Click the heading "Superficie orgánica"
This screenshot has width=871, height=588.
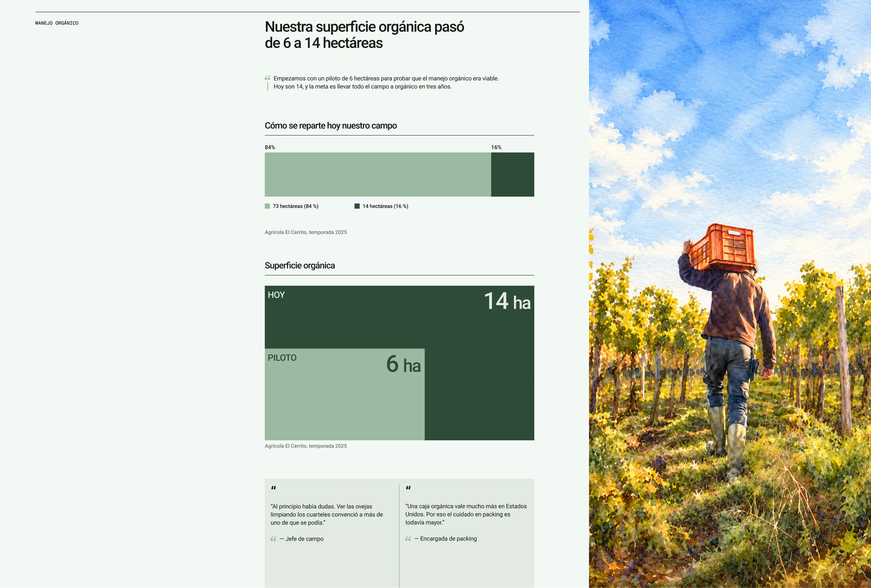pos(300,265)
